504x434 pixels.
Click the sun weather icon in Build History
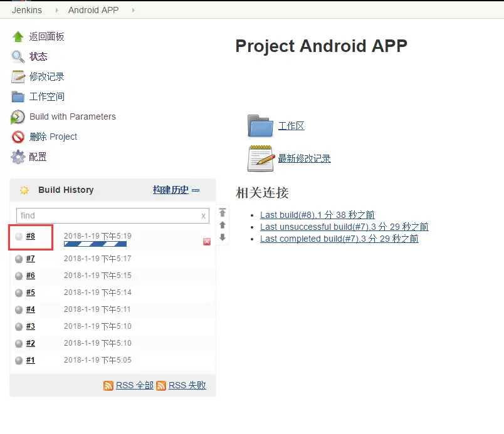(x=24, y=190)
